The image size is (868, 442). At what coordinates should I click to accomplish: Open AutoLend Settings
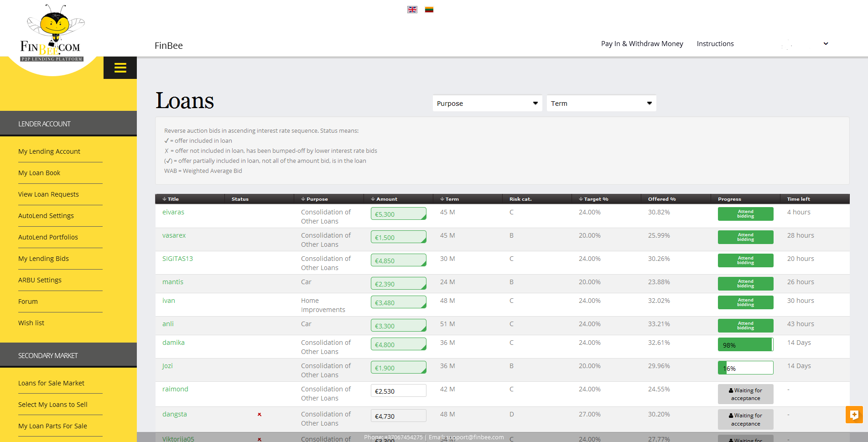46,216
